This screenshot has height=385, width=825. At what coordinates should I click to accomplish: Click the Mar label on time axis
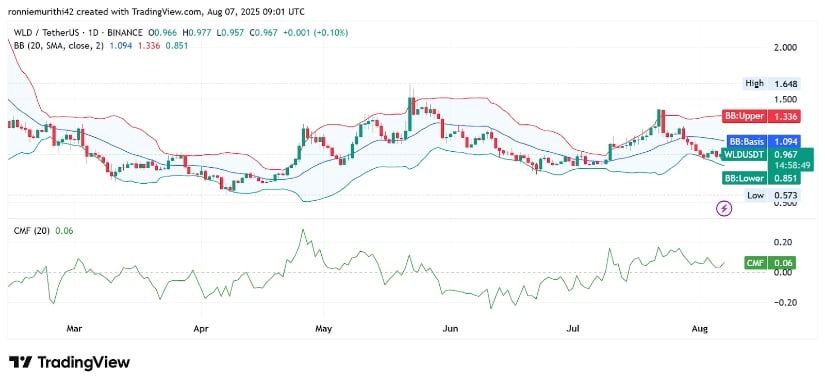74,329
